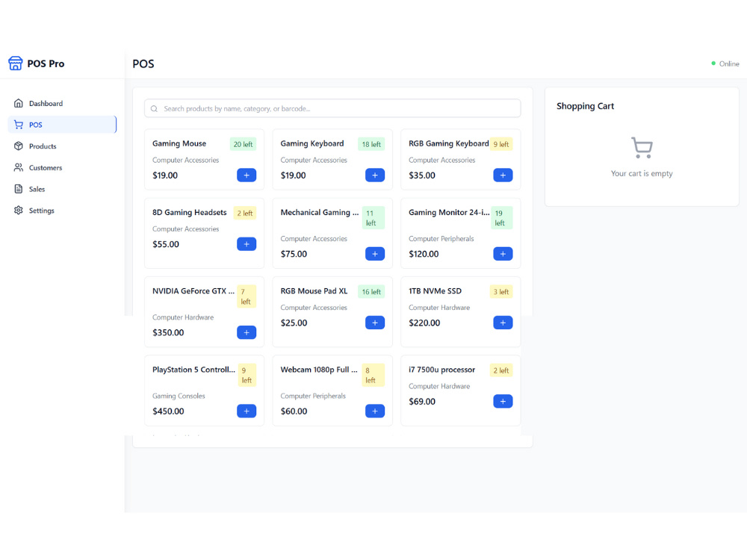Click the i7 7500u processor name
Image resolution: width=747 pixels, height=560 pixels.
tap(441, 370)
